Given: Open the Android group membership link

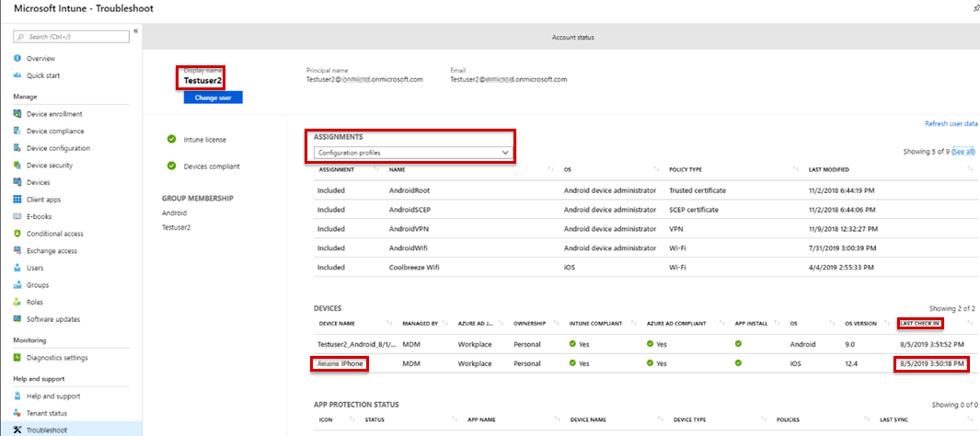Looking at the screenshot, I should click(x=174, y=213).
